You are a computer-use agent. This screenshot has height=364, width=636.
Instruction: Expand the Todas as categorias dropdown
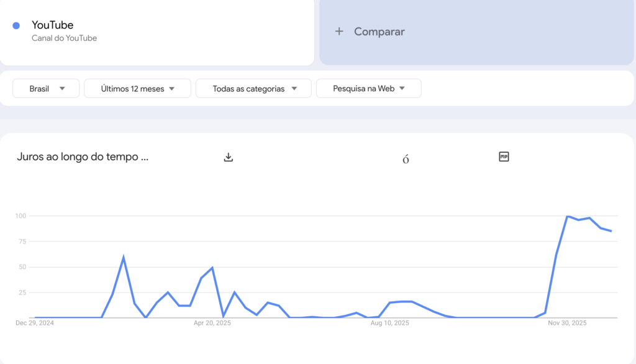pyautogui.click(x=253, y=88)
